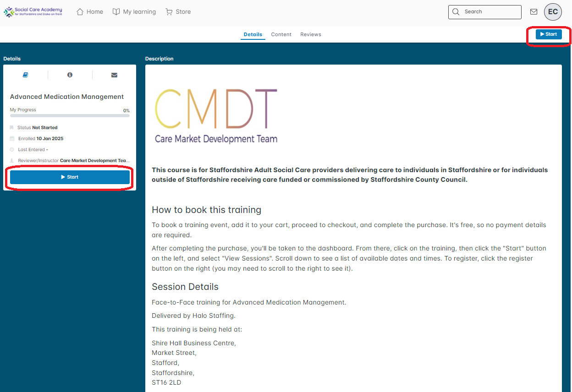This screenshot has width=572, height=392.
Task: Select the info icon tab in Details panel
Action: click(70, 75)
